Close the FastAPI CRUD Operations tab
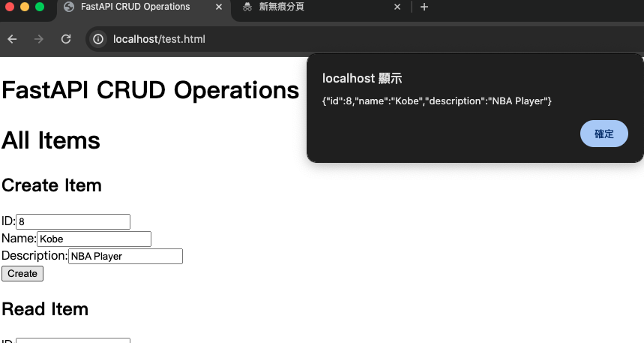Screen dimensions: 644x343 [218, 8]
